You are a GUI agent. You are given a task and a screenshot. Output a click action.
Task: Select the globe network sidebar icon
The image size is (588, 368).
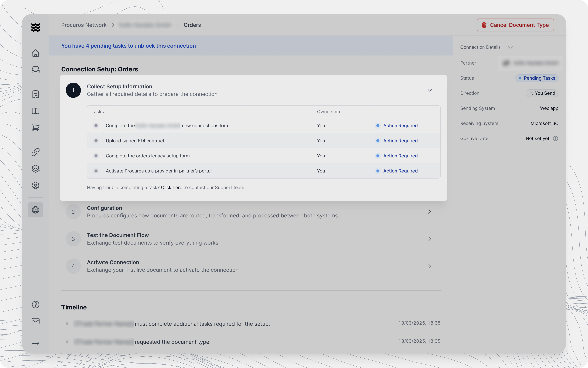[36, 210]
